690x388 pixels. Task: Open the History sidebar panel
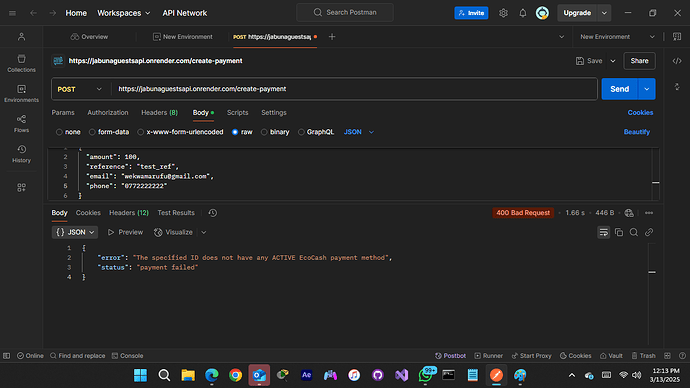pos(21,154)
